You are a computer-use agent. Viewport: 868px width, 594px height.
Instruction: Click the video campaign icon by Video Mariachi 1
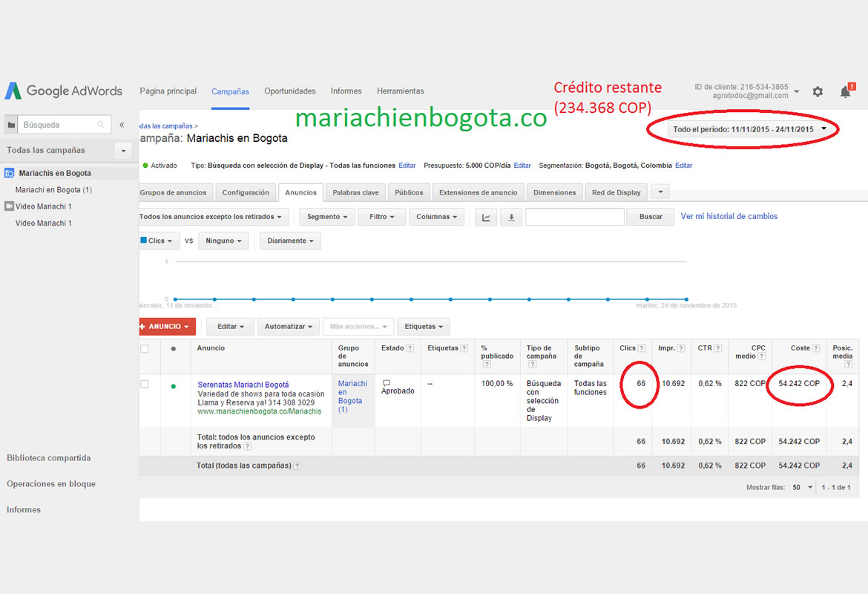click(x=10, y=206)
